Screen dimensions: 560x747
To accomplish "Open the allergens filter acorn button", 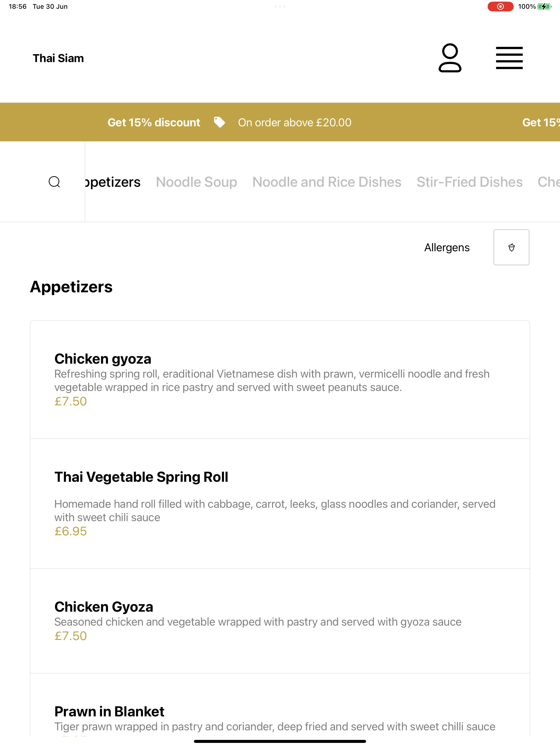I will tap(511, 247).
